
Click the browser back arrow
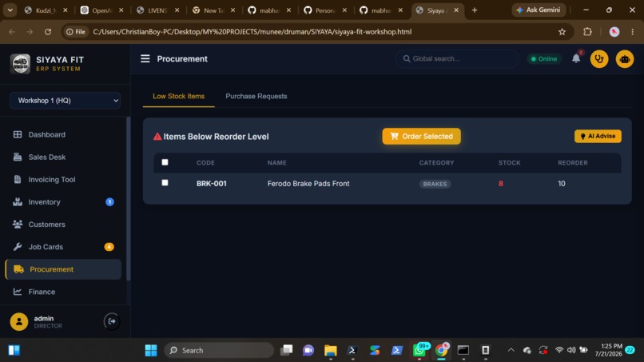pos(12,32)
